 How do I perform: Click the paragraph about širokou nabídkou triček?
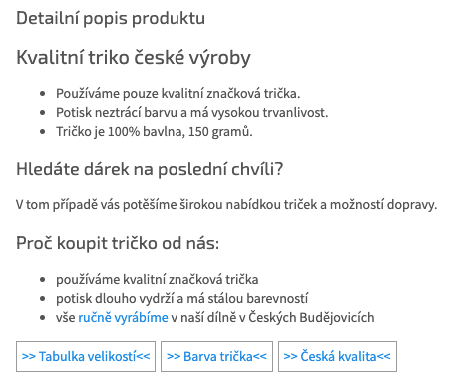coord(226,204)
